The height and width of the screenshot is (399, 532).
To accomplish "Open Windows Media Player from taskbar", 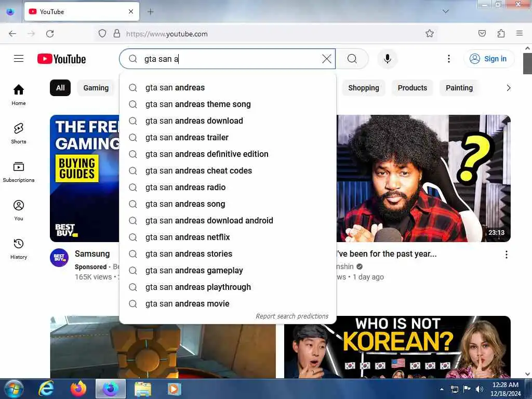I will pyautogui.click(x=174, y=389).
